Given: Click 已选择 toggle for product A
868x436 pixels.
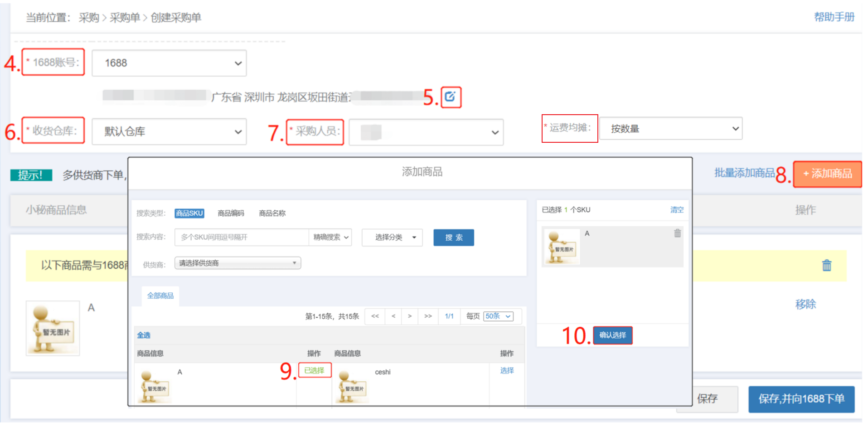Looking at the screenshot, I should coord(315,370).
